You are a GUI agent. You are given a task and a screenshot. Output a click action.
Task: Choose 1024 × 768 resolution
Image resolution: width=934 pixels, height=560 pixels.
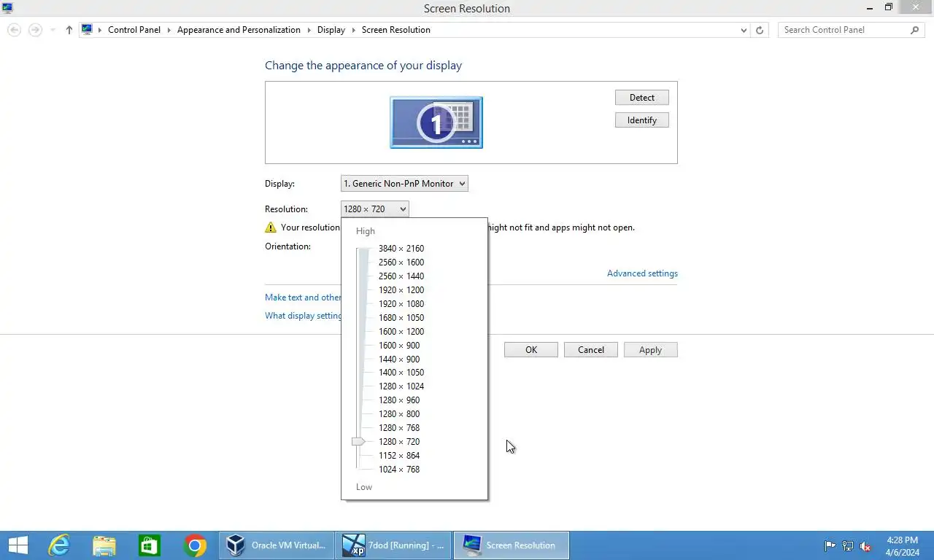(398, 470)
